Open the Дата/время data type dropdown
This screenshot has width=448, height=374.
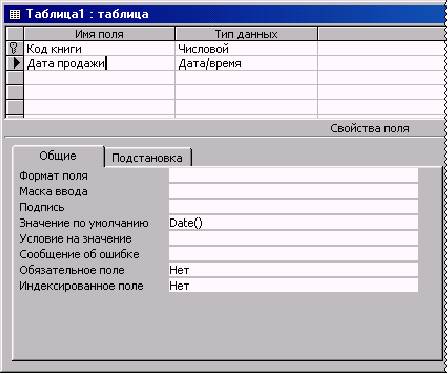(x=246, y=63)
